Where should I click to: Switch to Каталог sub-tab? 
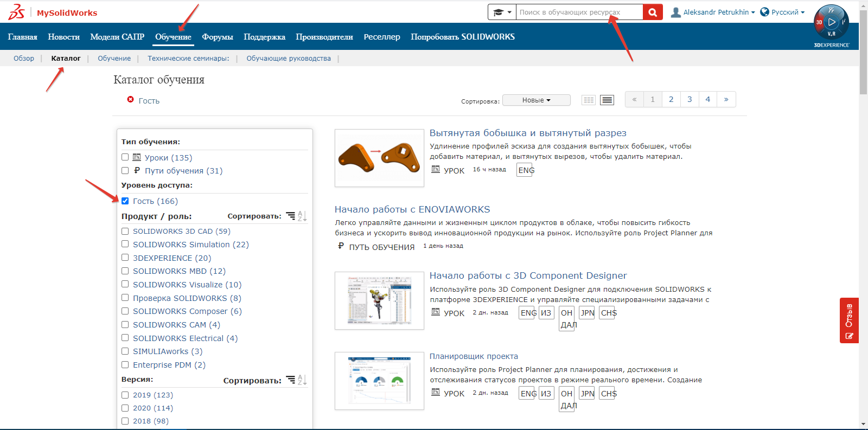[x=66, y=59]
